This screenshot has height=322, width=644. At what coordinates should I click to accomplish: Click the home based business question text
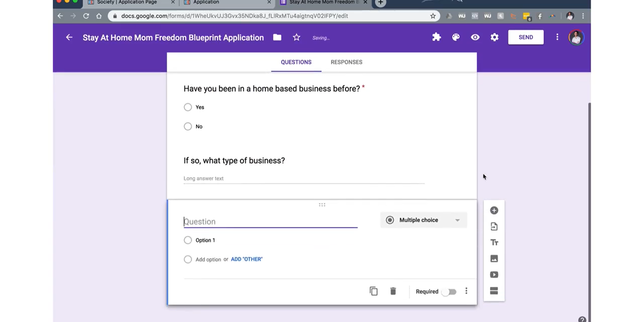tap(272, 89)
